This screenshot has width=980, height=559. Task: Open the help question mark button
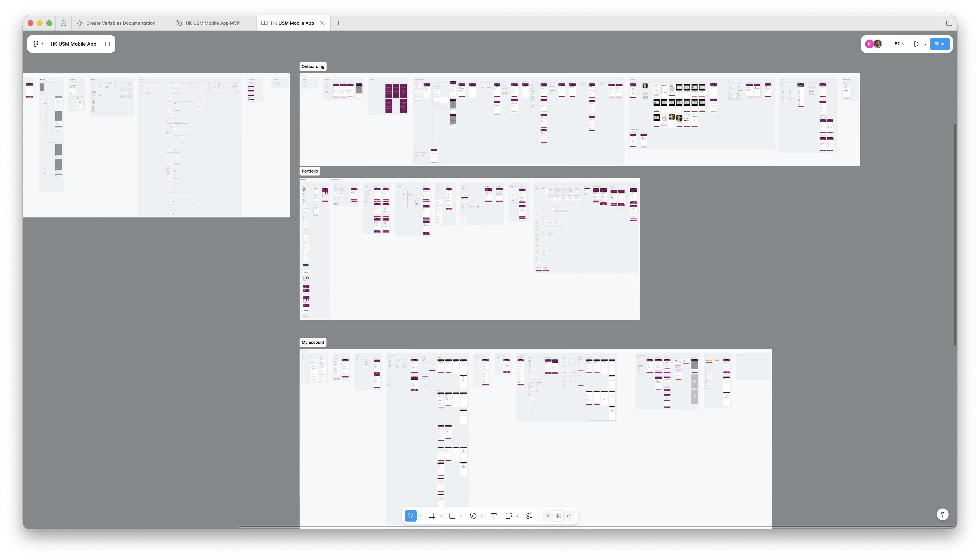pos(942,514)
